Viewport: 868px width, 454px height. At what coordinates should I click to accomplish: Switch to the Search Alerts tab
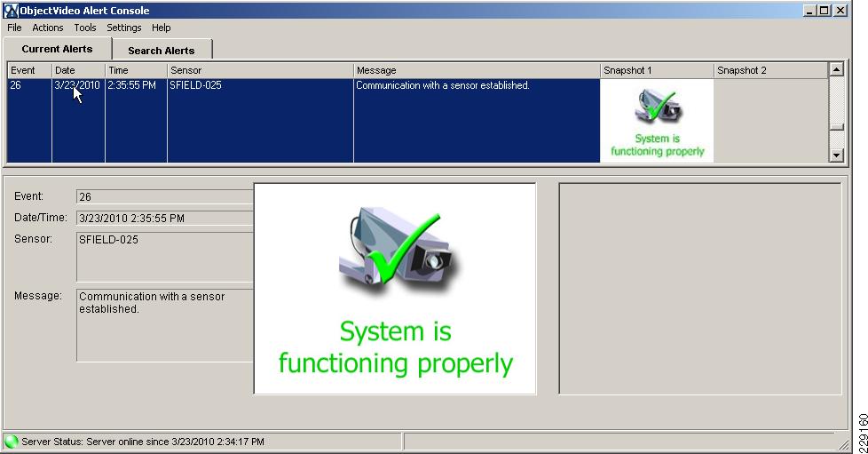[x=162, y=51]
